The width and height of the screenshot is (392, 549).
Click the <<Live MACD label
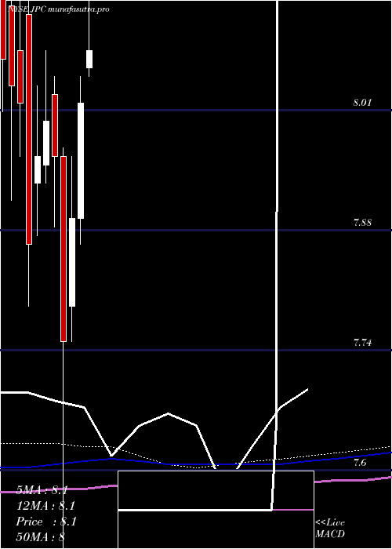[x=330, y=528]
